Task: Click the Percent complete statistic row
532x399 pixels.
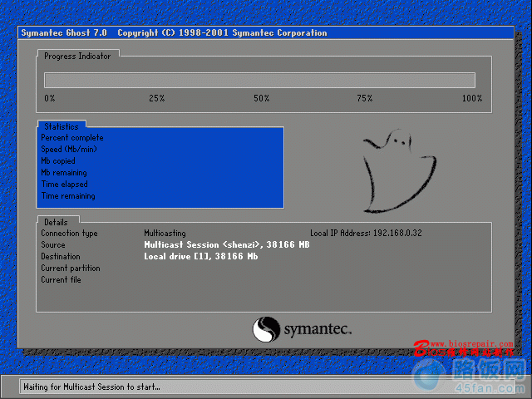Action: [x=72, y=138]
